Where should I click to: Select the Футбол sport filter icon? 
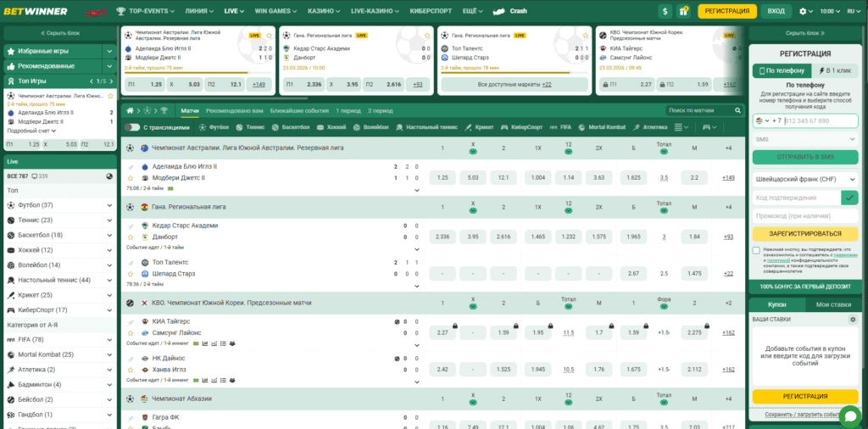[x=202, y=127]
